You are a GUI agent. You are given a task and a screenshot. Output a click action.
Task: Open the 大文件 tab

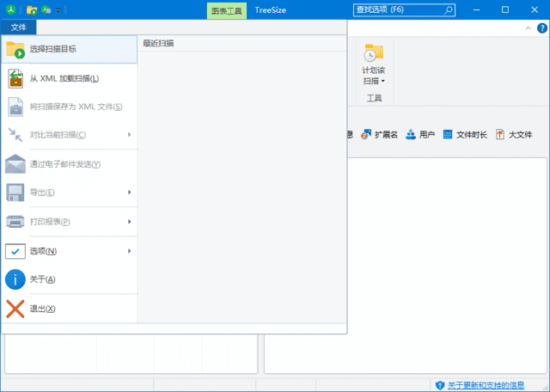coord(514,135)
